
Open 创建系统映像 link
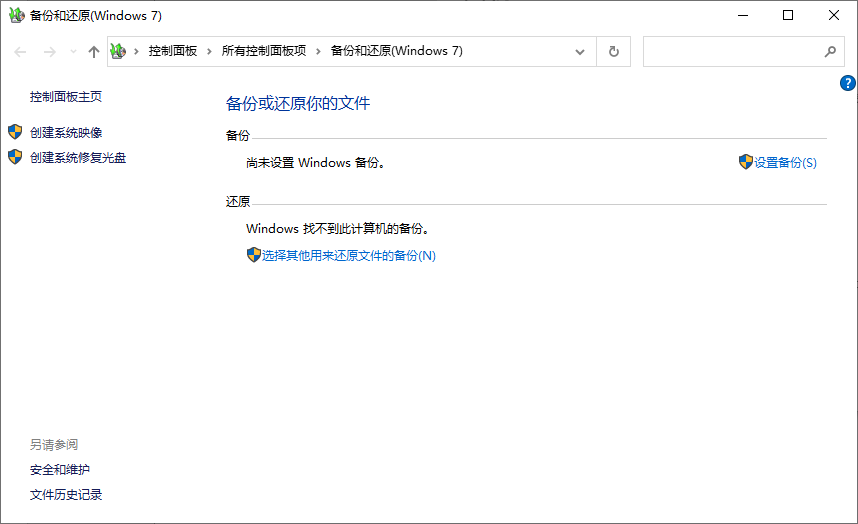(66, 133)
